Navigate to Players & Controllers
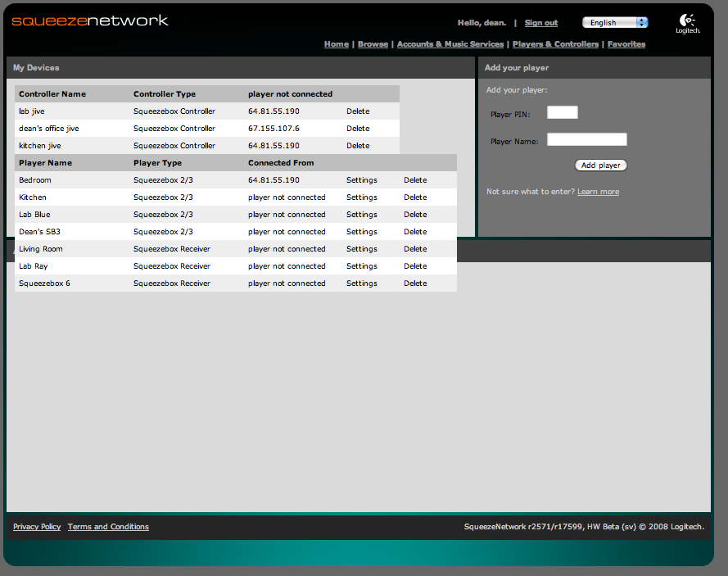This screenshot has width=728, height=576. point(555,44)
